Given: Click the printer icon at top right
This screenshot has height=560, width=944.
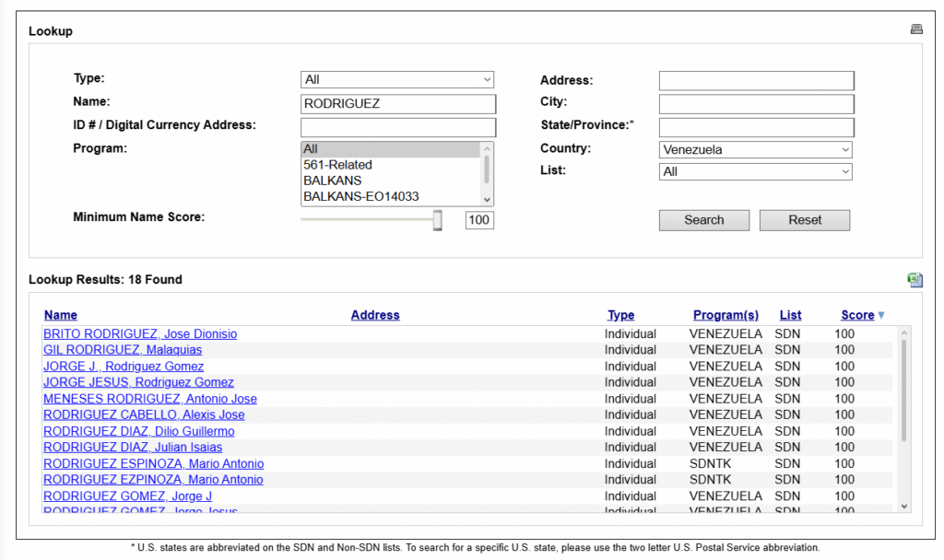Looking at the screenshot, I should (x=916, y=29).
